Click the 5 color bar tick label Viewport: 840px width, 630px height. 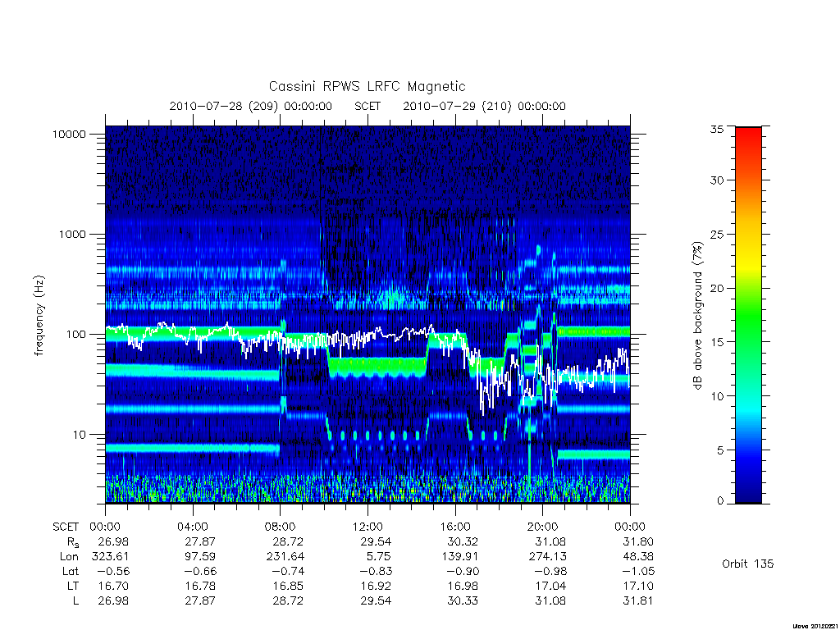(x=720, y=450)
